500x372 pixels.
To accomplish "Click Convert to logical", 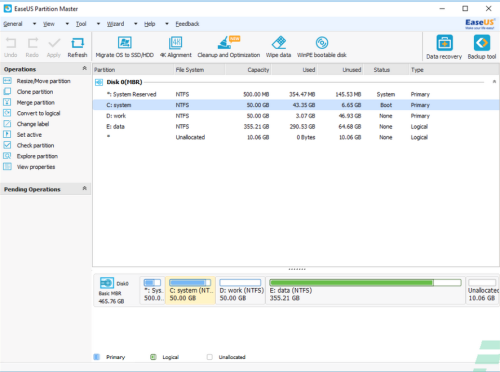I will (32, 113).
